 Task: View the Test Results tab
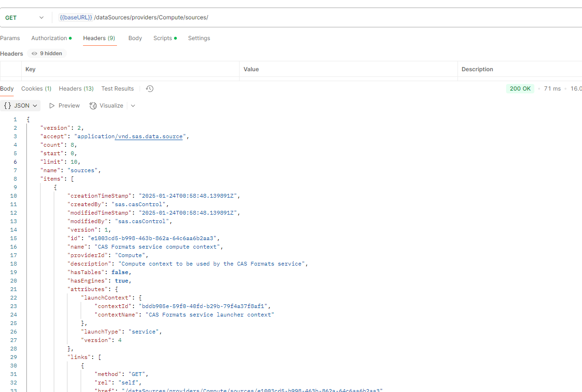pos(117,88)
